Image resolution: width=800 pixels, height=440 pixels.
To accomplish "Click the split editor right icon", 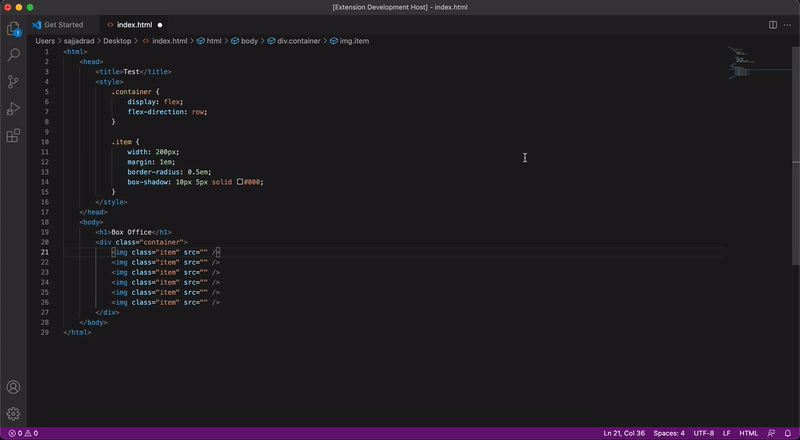I will click(773, 24).
